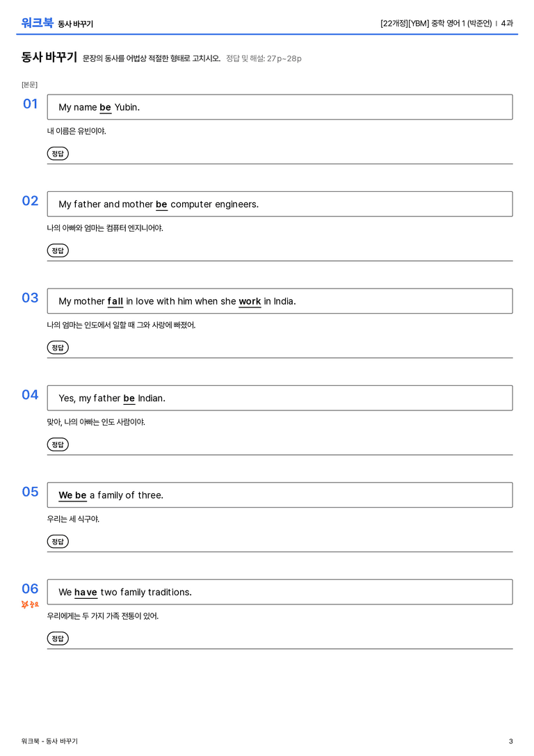
Task: Click the question number 05
Action: point(30,491)
